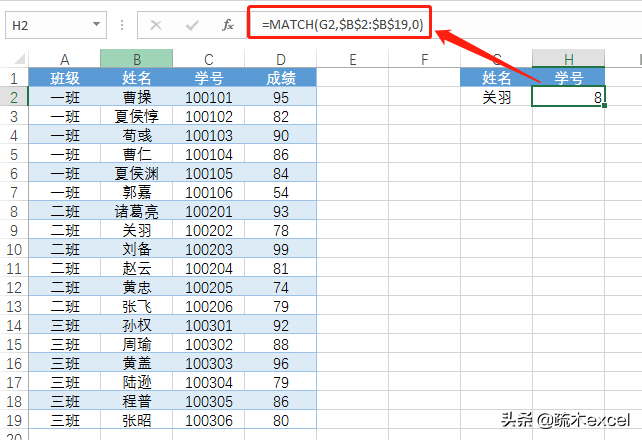The height and width of the screenshot is (440, 642).
Task: Click name cell 关羽 in column B
Action: (137, 230)
